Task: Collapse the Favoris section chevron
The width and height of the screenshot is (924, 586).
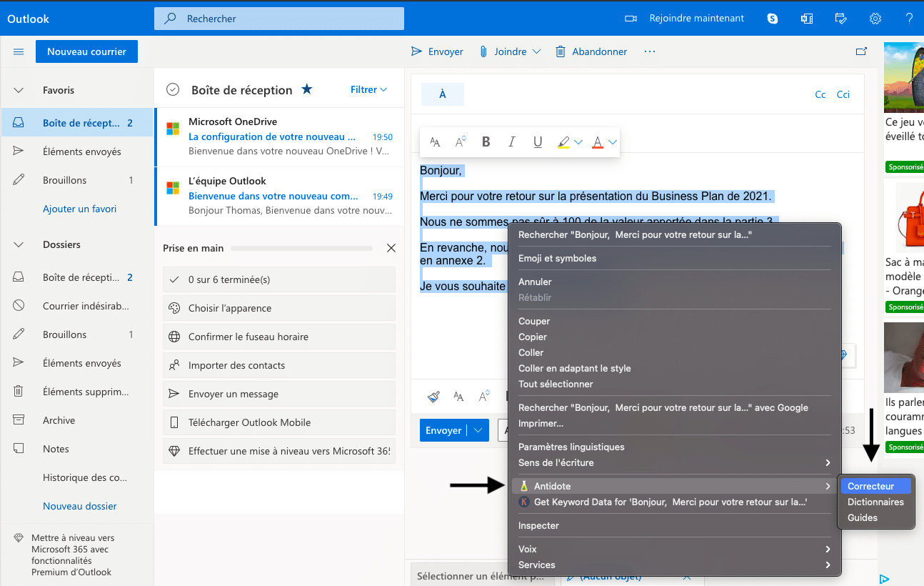Action: pos(19,90)
